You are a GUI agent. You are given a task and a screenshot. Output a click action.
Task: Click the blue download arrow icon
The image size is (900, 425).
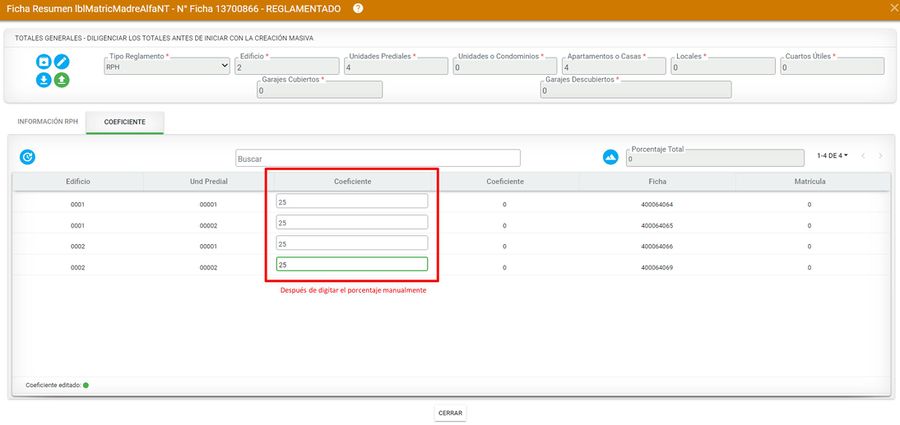coord(44,80)
